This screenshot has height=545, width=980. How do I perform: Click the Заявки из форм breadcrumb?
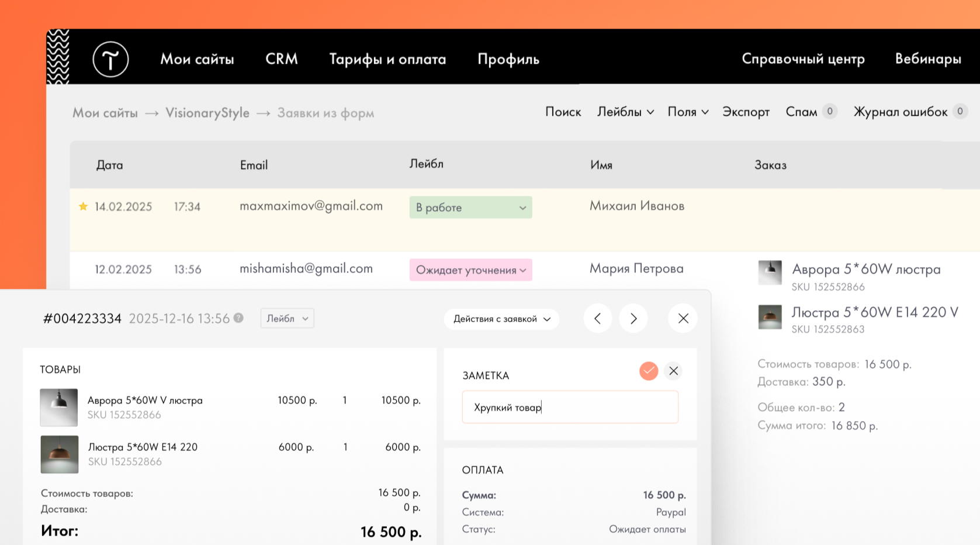pos(325,113)
